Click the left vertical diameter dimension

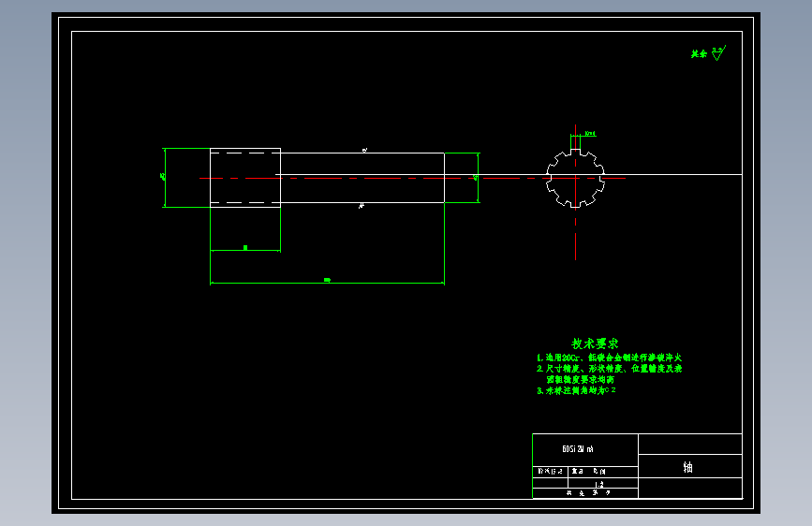pyautogui.click(x=164, y=178)
